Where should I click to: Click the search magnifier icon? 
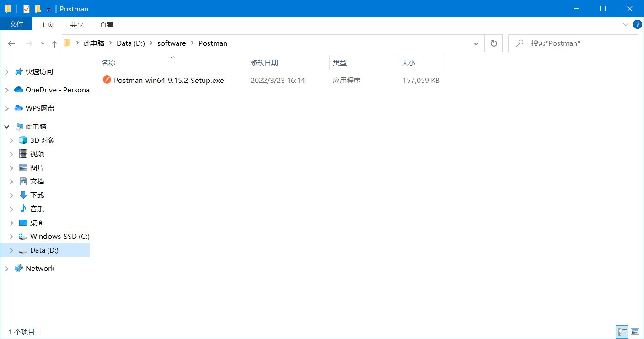[x=520, y=43]
